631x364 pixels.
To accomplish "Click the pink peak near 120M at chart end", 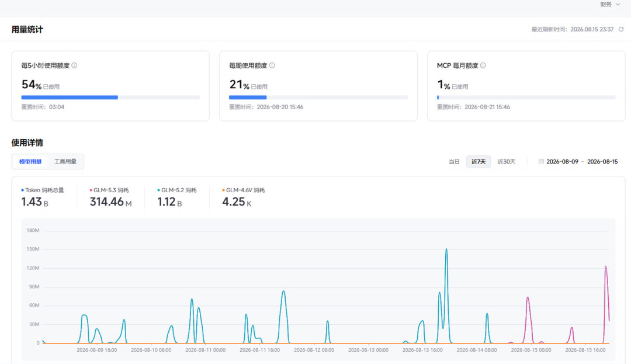I will click(x=606, y=267).
